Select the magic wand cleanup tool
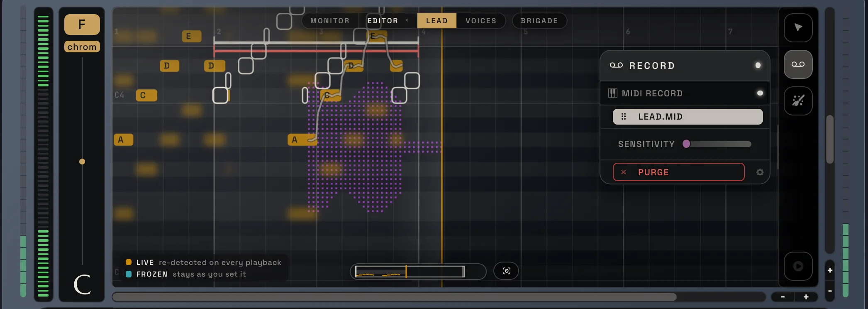The image size is (868, 309). click(x=798, y=101)
